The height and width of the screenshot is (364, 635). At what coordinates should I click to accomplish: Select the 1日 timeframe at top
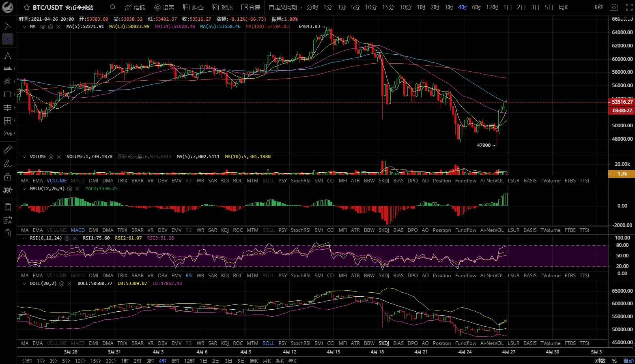pos(508,7)
